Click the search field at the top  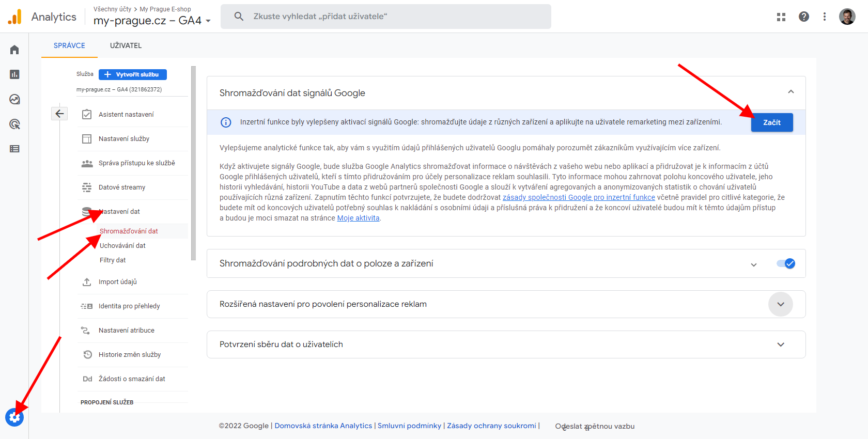pyautogui.click(x=385, y=17)
